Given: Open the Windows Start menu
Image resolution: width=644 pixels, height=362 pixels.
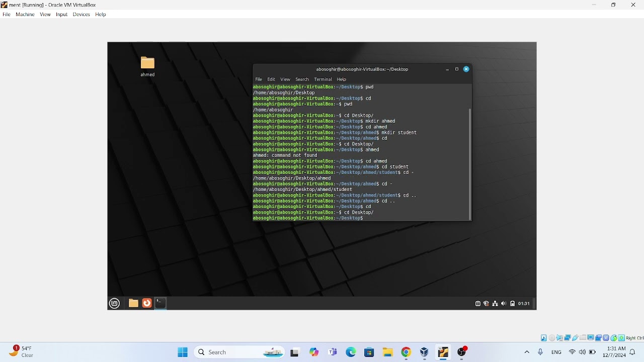Looking at the screenshot, I should tap(183, 352).
